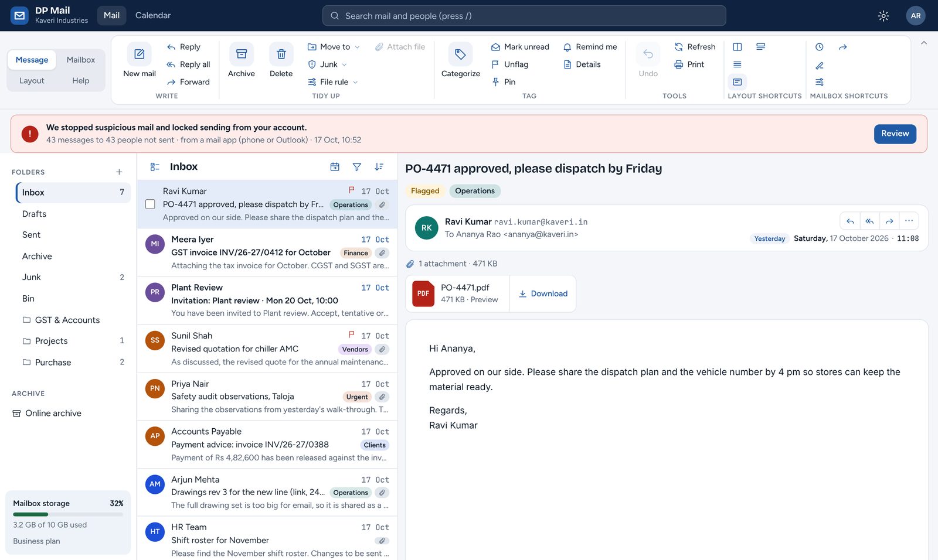
Task: Pin the open message
Action: pos(504,82)
